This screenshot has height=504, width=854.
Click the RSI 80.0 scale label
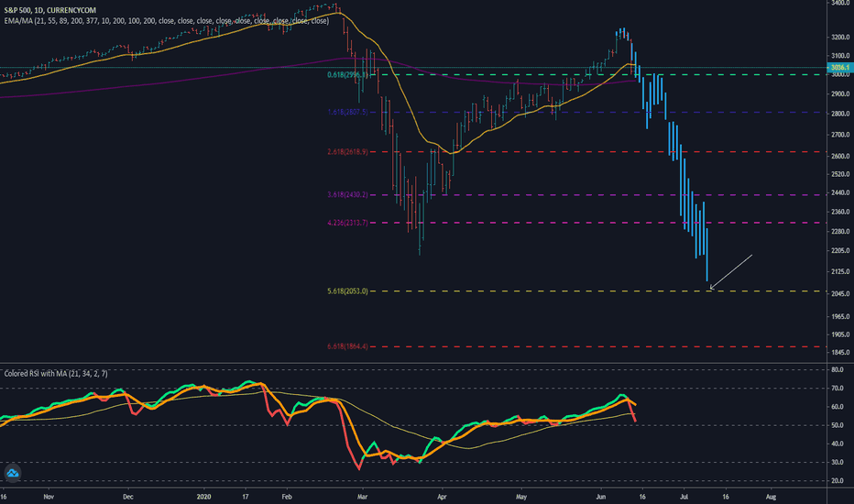pos(838,370)
